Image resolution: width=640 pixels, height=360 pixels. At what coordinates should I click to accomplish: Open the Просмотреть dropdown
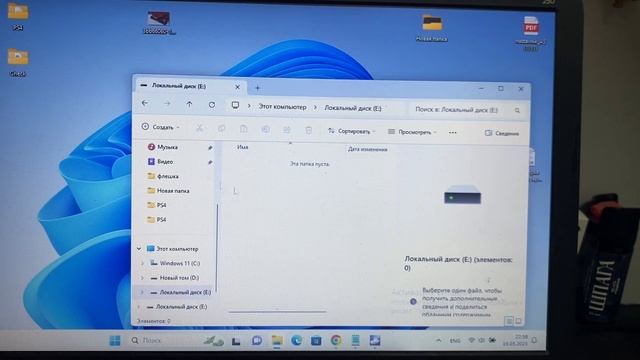[x=412, y=132]
